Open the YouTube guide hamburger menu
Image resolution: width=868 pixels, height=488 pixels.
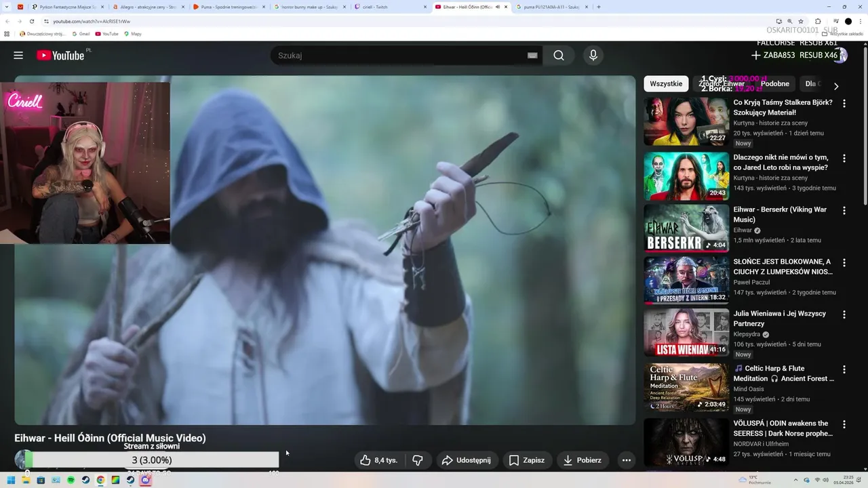pyautogui.click(x=18, y=56)
